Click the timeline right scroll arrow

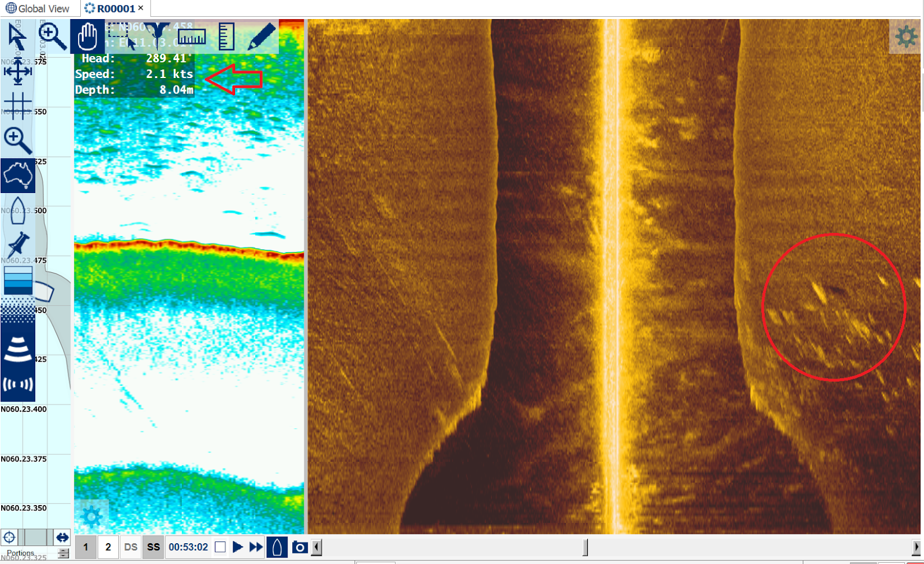click(916, 547)
